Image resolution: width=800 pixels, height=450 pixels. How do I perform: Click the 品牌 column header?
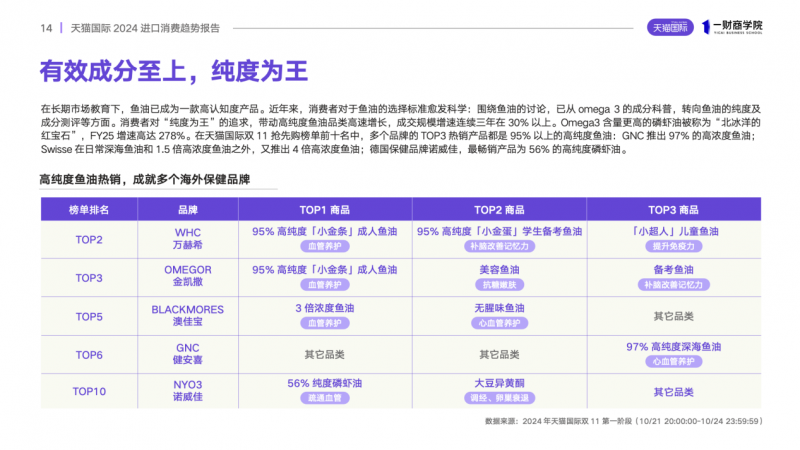188,210
